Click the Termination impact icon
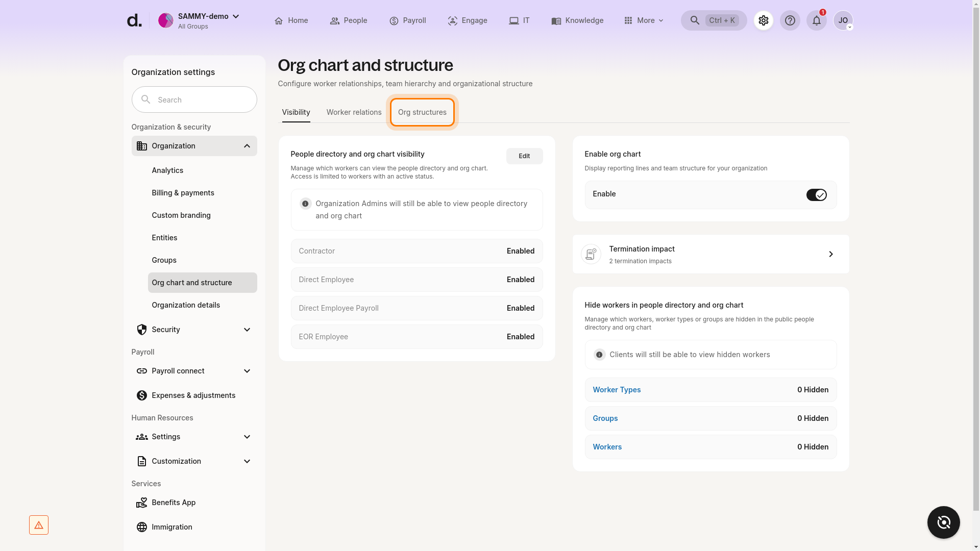The width and height of the screenshot is (980, 551). 591,254
